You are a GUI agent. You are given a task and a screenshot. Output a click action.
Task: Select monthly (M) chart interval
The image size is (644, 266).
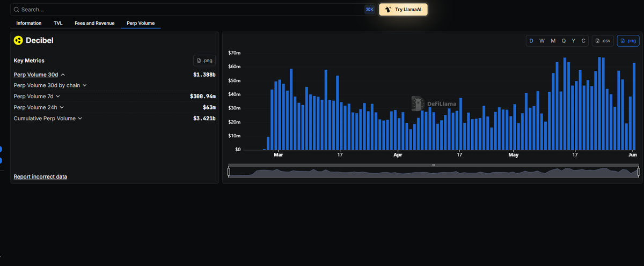(x=553, y=41)
